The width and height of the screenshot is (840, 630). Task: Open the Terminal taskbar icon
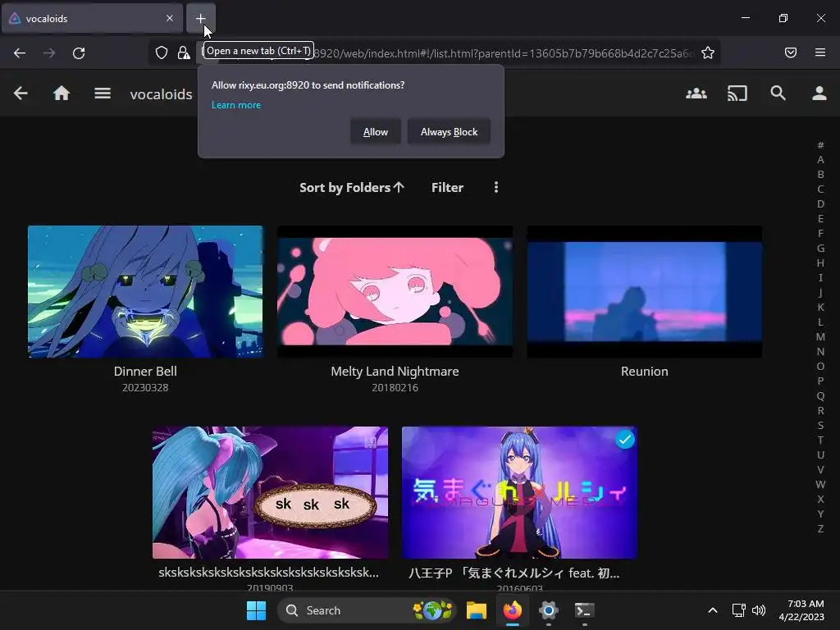pyautogui.click(x=584, y=610)
